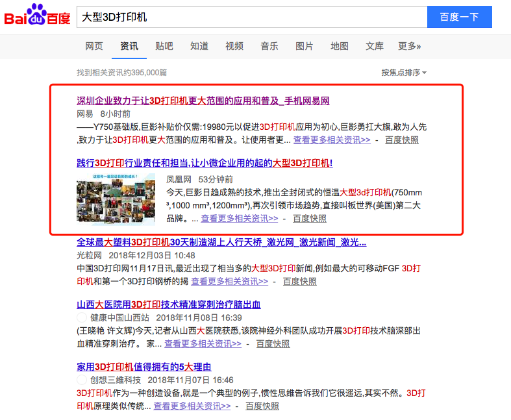Open the 贴吧 tab
511x420 pixels.
(x=164, y=46)
